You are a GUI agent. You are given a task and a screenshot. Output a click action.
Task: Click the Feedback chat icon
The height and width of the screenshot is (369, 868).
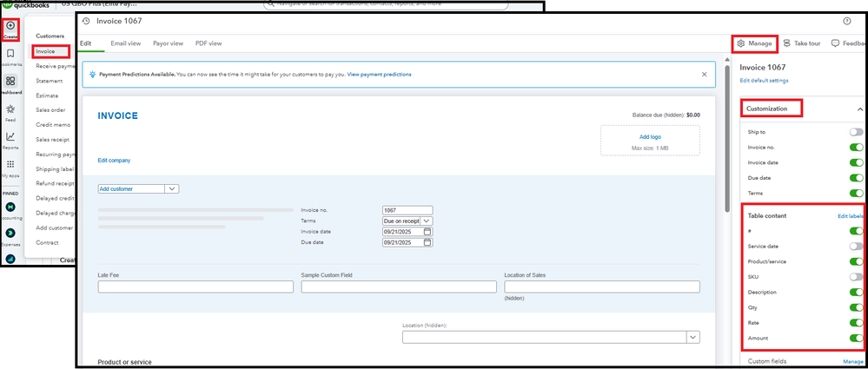(x=835, y=43)
